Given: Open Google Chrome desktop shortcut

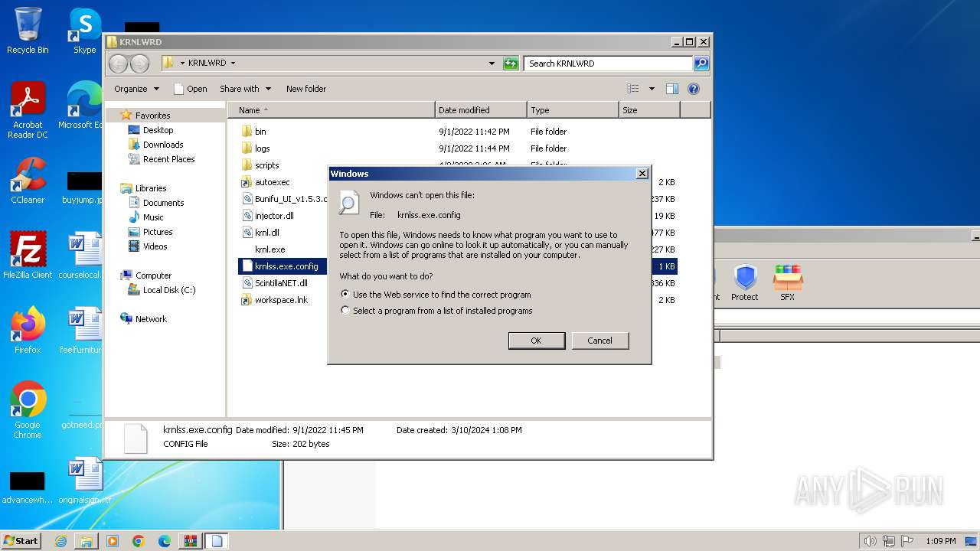Looking at the screenshot, I should [28, 410].
